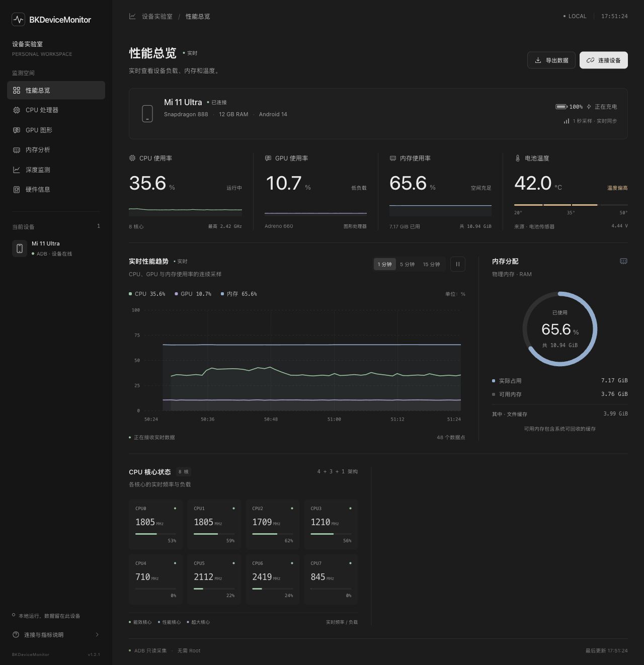644x665 pixels.
Task: Toggle the 内存 65.6% legend series
Action: (239, 294)
